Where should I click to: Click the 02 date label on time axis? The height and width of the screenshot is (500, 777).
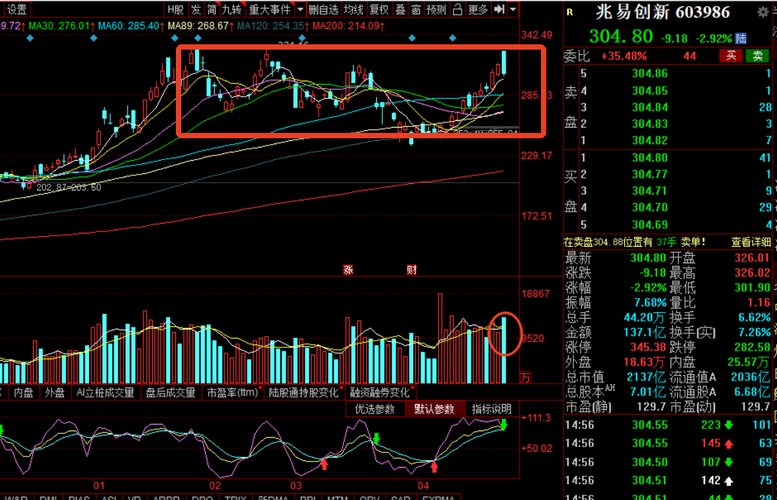pos(215,486)
